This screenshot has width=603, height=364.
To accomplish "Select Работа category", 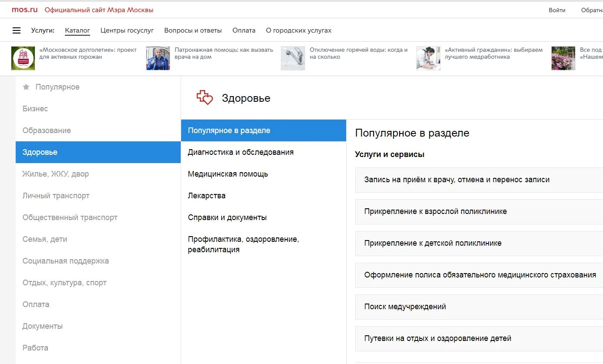I will (x=98, y=348).
